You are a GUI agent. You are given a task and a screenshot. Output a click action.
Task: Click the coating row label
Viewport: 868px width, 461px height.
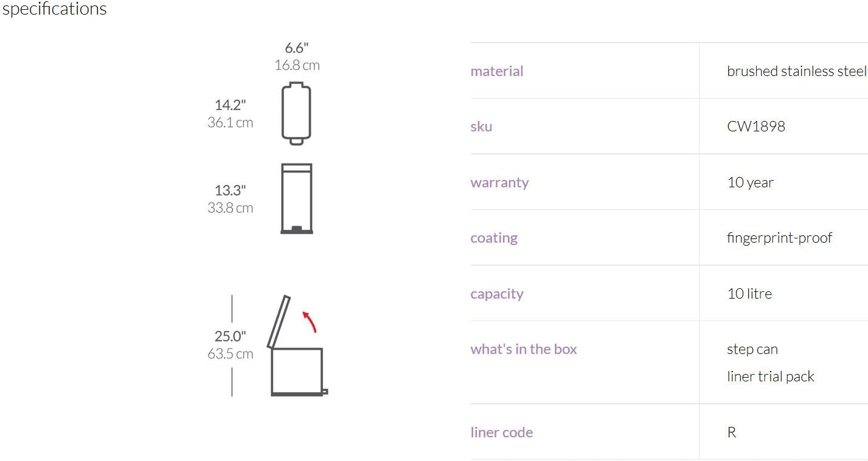pos(494,238)
